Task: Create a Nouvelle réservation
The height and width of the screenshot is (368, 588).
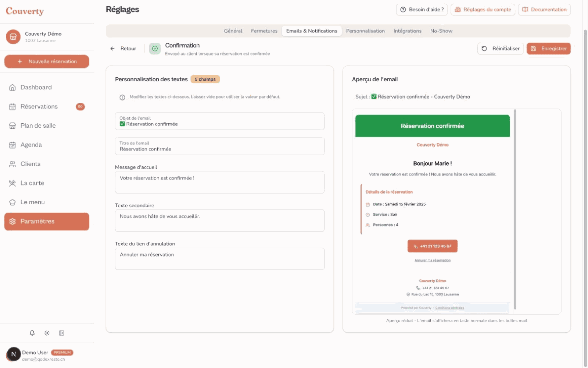Action: 47,61
